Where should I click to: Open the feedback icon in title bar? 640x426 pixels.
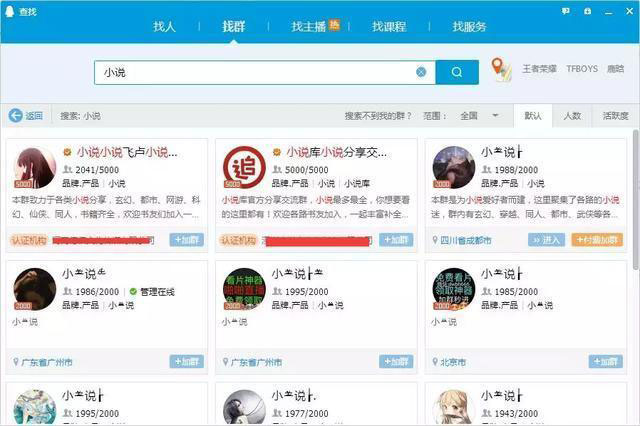[566, 11]
